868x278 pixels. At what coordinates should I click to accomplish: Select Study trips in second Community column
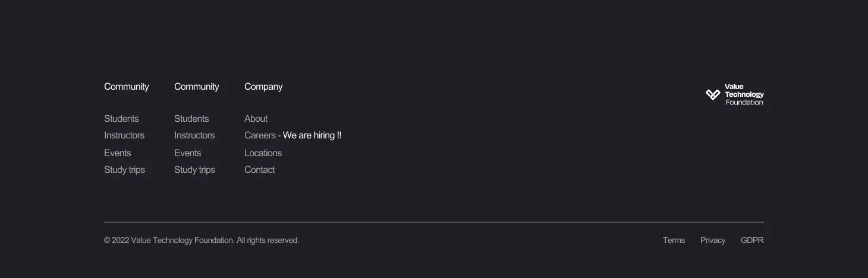pyautogui.click(x=194, y=170)
